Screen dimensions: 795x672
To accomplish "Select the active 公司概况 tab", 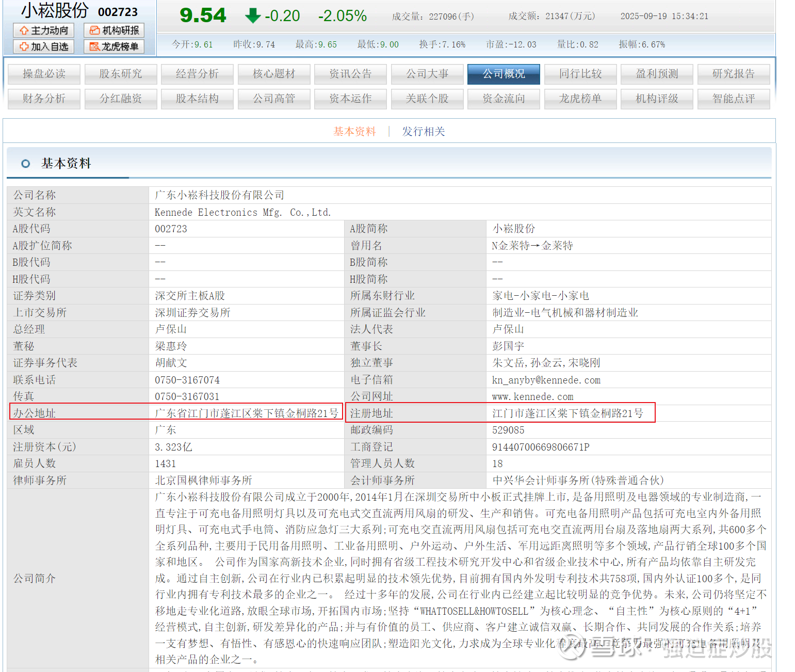I will pos(504,74).
